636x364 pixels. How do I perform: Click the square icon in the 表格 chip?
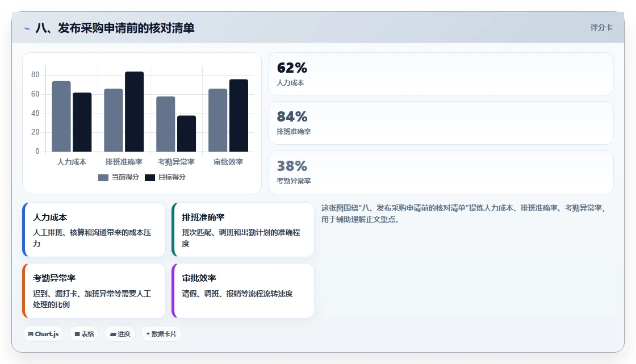pos(77,334)
